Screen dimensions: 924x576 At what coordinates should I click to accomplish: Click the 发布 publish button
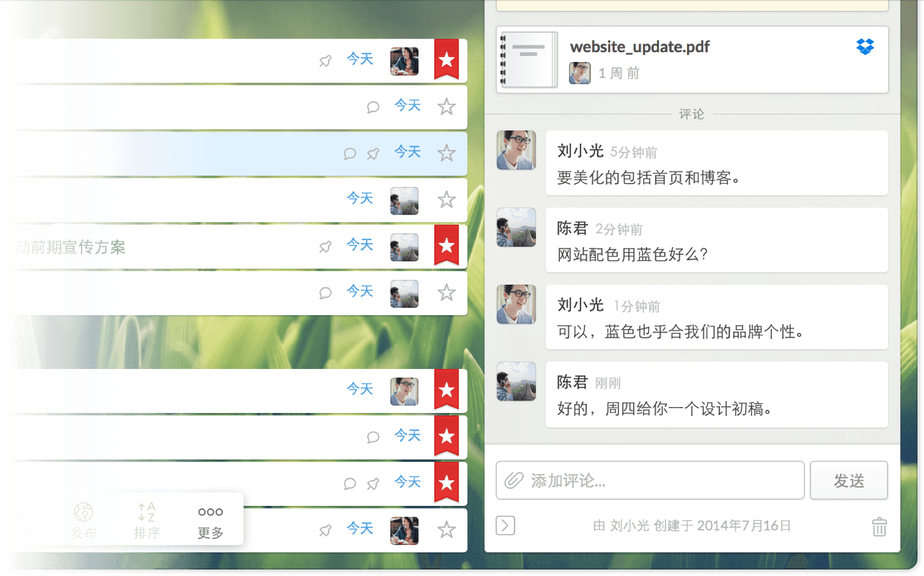pyautogui.click(x=83, y=521)
